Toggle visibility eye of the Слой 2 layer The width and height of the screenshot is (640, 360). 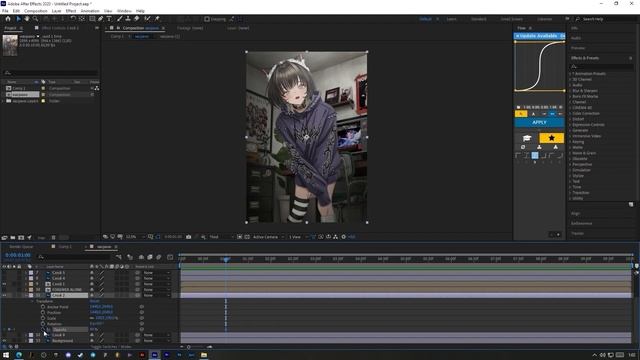pos(4,295)
